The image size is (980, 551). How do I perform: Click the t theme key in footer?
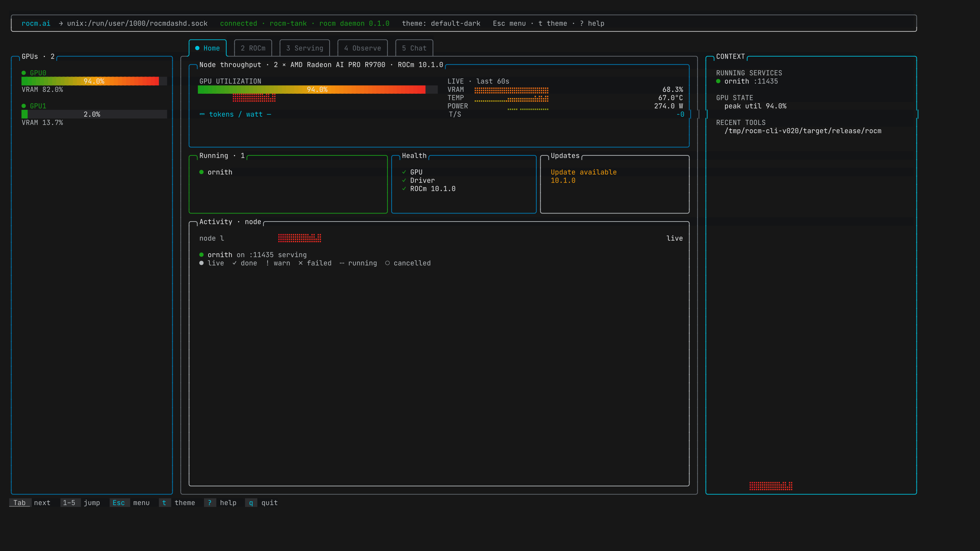tap(177, 503)
